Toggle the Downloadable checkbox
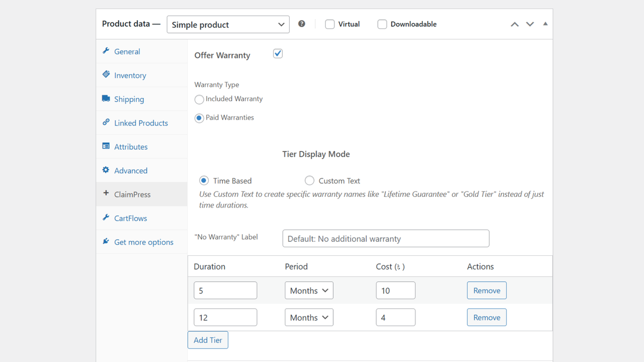644x362 pixels. pos(382,24)
